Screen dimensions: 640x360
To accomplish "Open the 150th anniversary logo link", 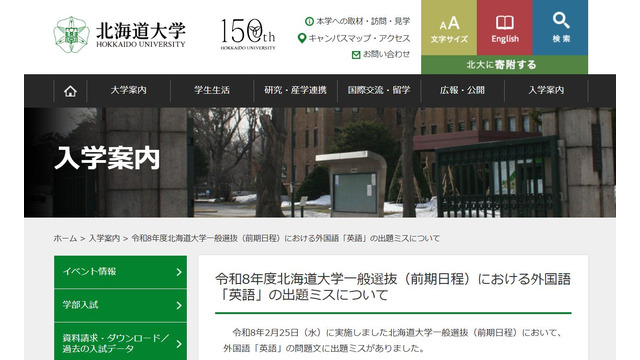I will [248, 34].
